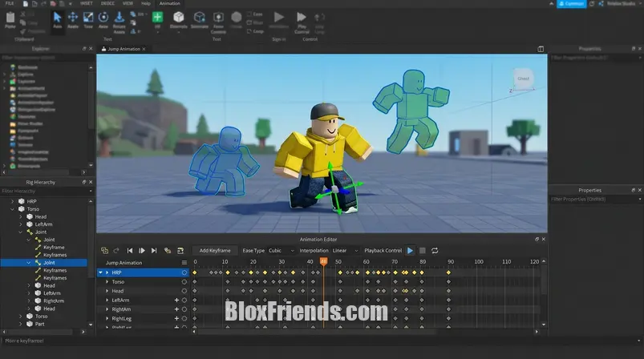The width and height of the screenshot is (644, 359).
Task: Click the Paste clipboard icon
Action: point(9,18)
